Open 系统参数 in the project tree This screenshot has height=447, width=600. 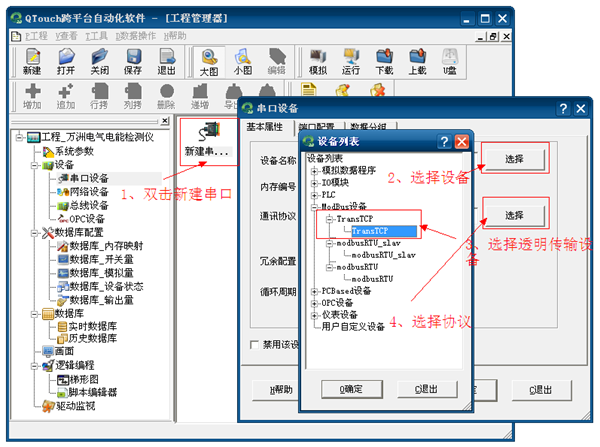74,152
